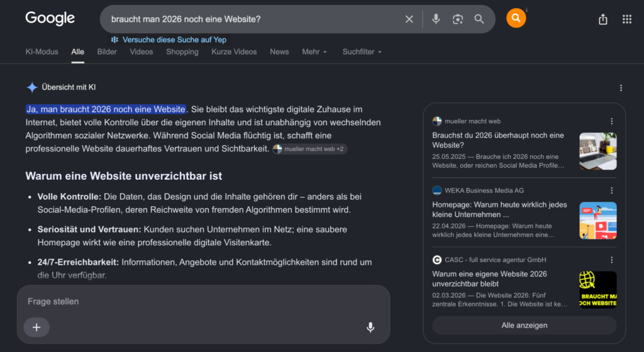Expand the Mehr dropdown

point(314,52)
